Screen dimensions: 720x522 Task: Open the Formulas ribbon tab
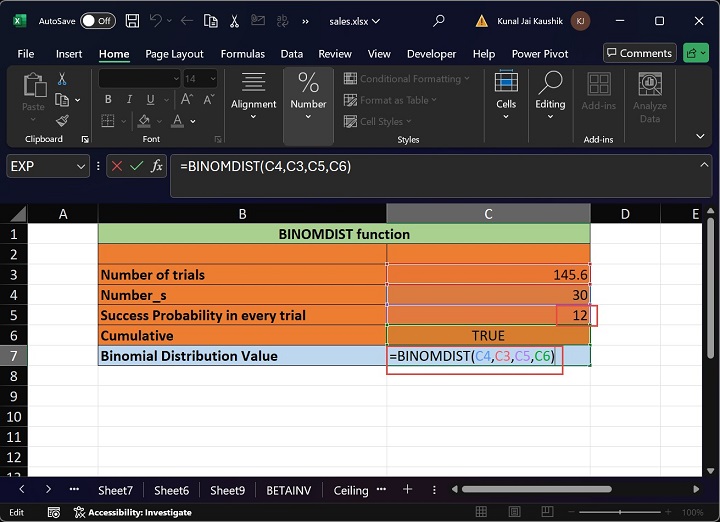(242, 54)
